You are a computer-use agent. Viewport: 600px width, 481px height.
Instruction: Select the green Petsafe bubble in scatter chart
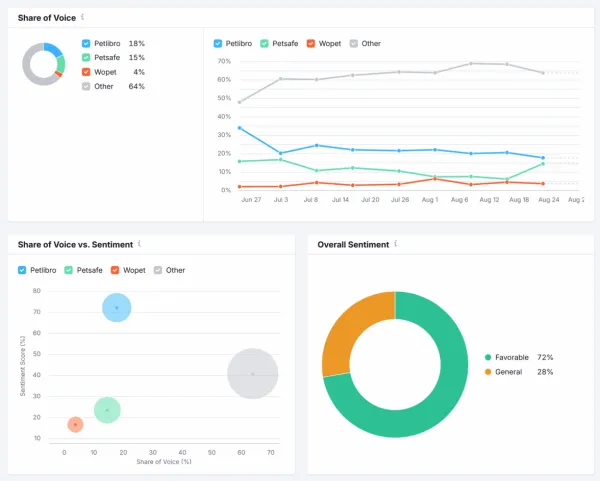(107, 410)
